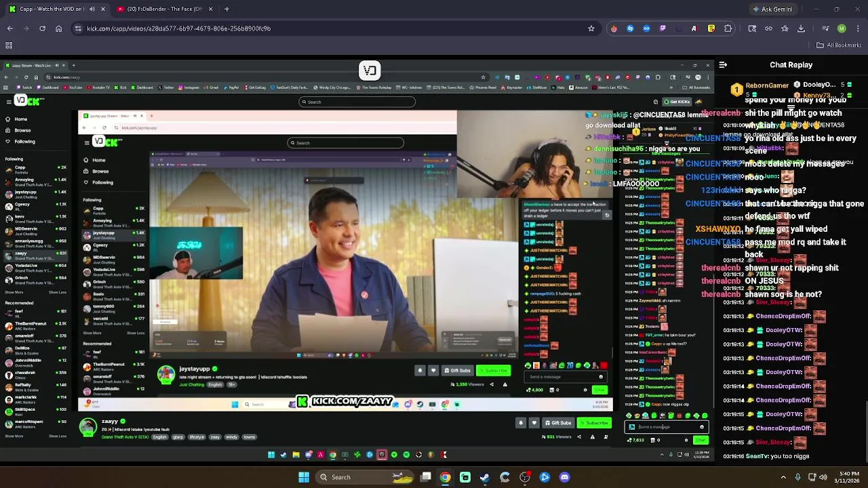Expand the system tray hidden icons chevron
Screen dimensions: 868x488
(x=783, y=477)
